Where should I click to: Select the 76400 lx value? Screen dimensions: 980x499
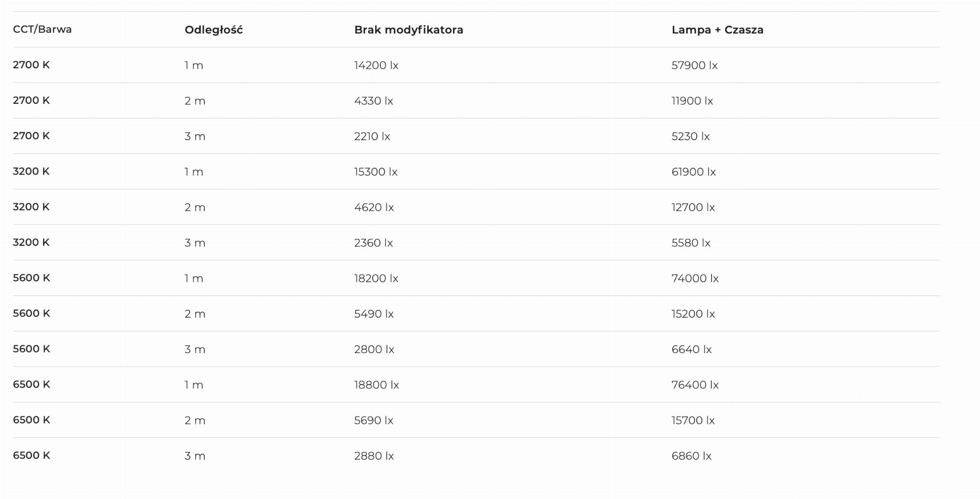[695, 385]
